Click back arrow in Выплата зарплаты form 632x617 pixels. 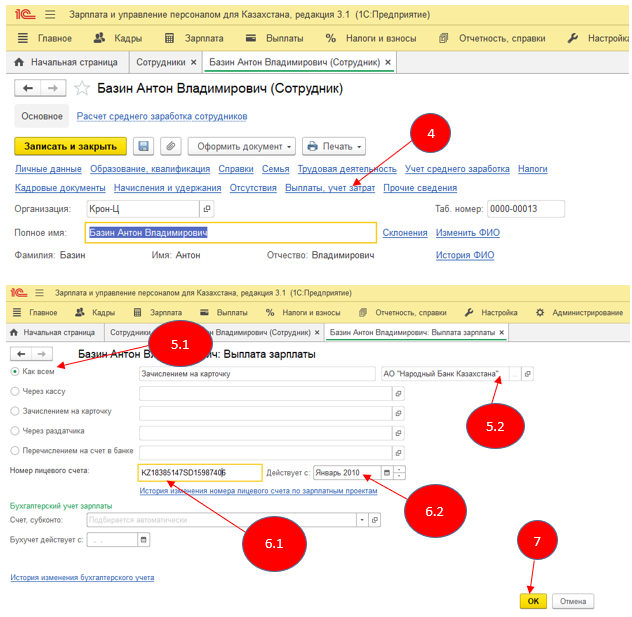pos(21,354)
